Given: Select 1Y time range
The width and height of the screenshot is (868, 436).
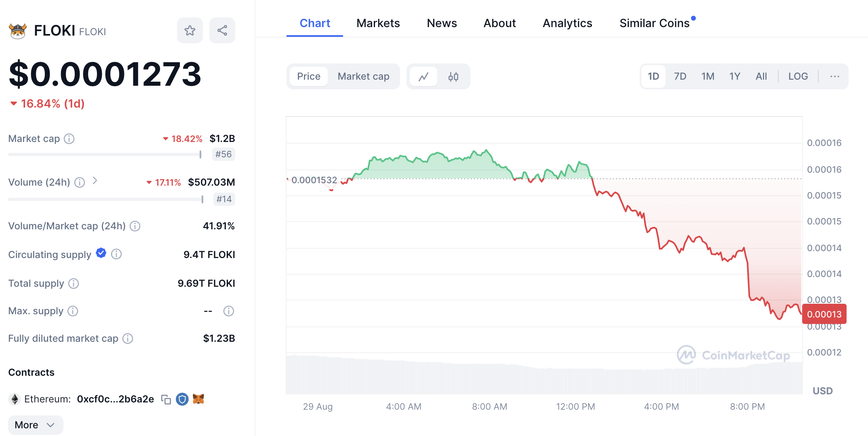Looking at the screenshot, I should [x=735, y=76].
